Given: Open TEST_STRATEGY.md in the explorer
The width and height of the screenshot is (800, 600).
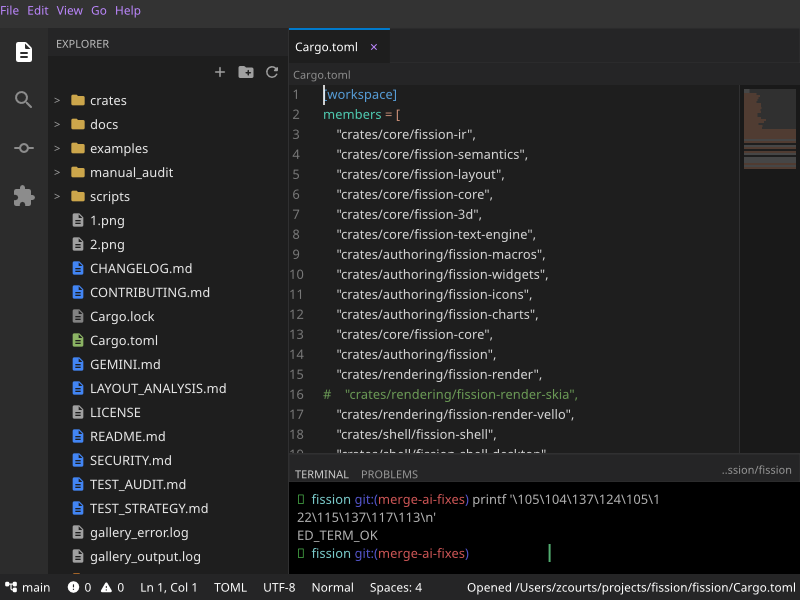Looking at the screenshot, I should [x=149, y=508].
